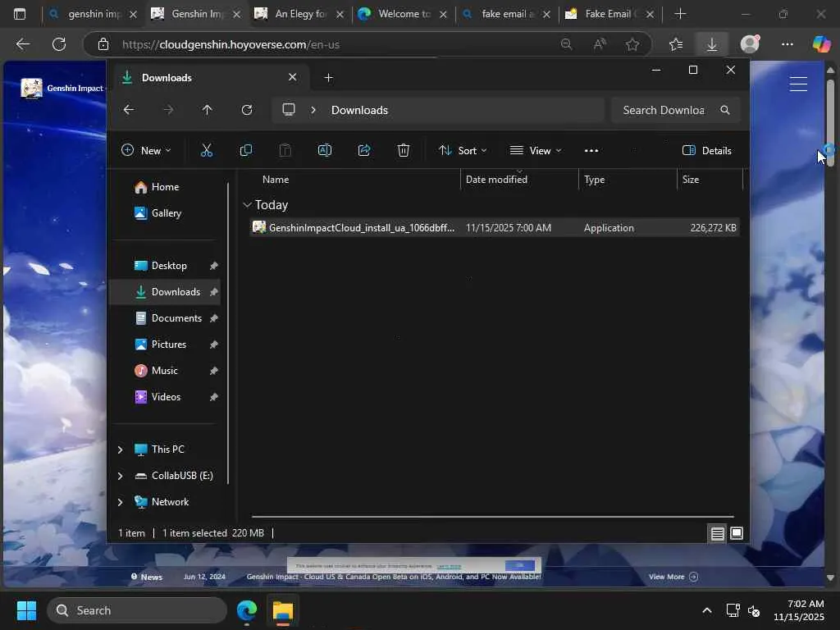The image size is (840, 630).
Task: Sort by the Size column header
Action: point(691,180)
